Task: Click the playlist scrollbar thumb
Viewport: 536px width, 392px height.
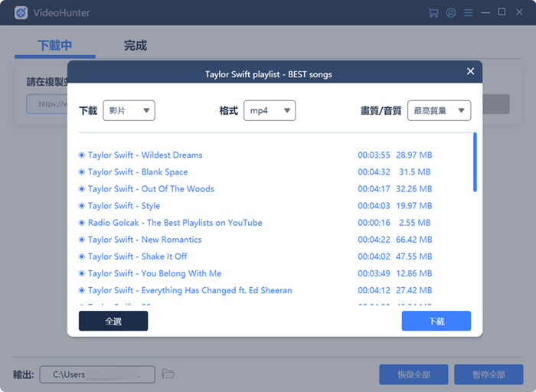Action: pos(475,162)
